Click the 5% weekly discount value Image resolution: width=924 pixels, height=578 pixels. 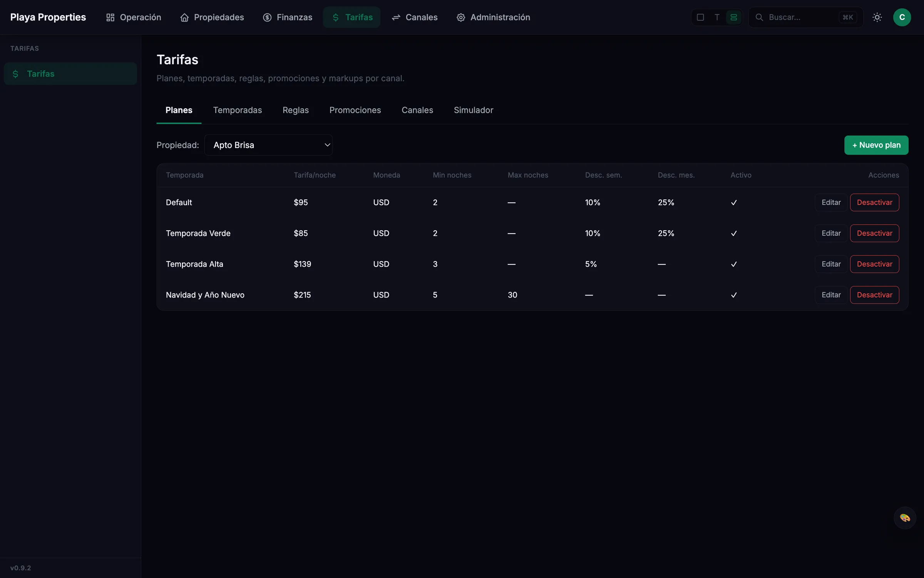click(x=591, y=264)
